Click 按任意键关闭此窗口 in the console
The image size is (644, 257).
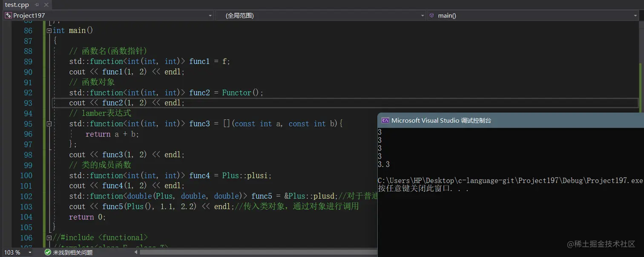coord(414,189)
